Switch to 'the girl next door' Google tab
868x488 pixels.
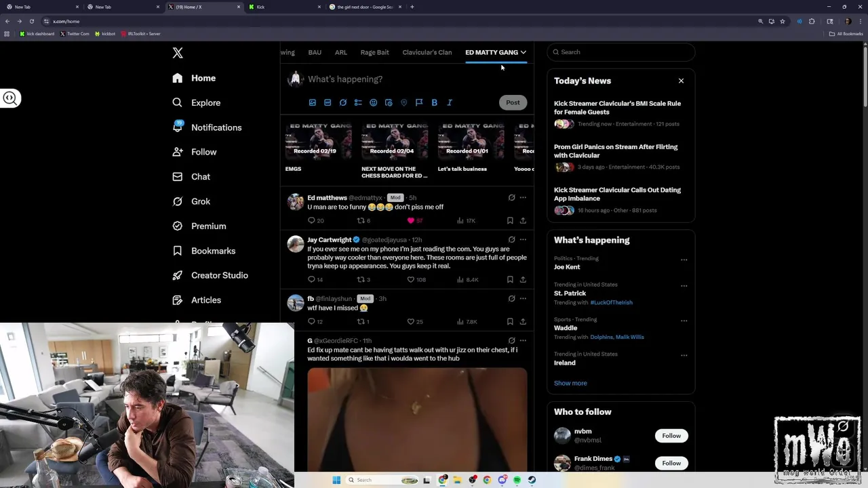pyautogui.click(x=364, y=7)
